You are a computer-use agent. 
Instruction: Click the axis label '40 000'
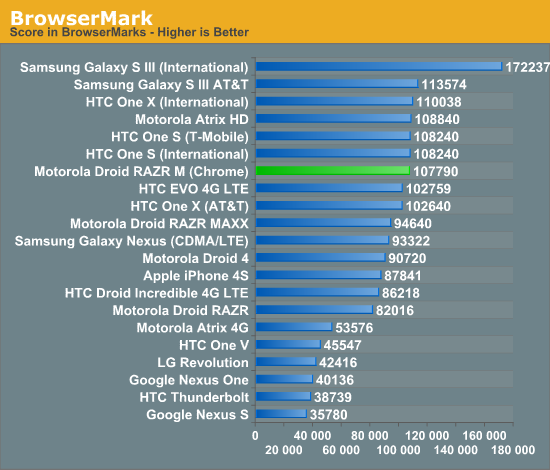pyautogui.click(x=312, y=436)
